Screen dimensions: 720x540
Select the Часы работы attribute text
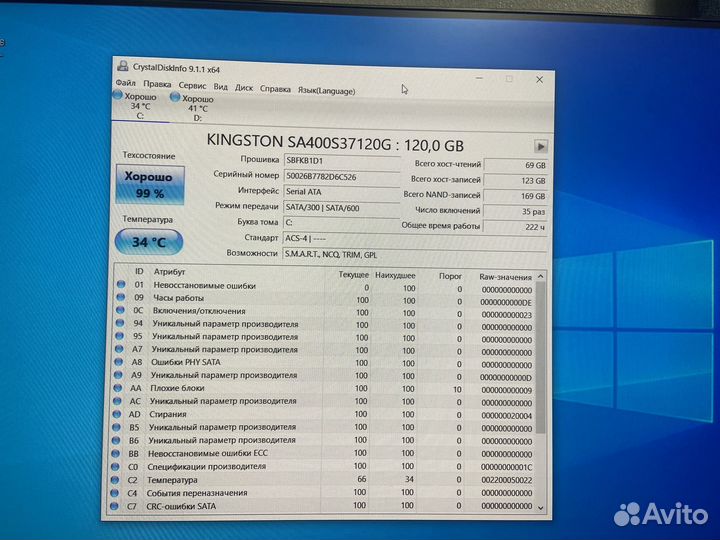tap(178, 298)
